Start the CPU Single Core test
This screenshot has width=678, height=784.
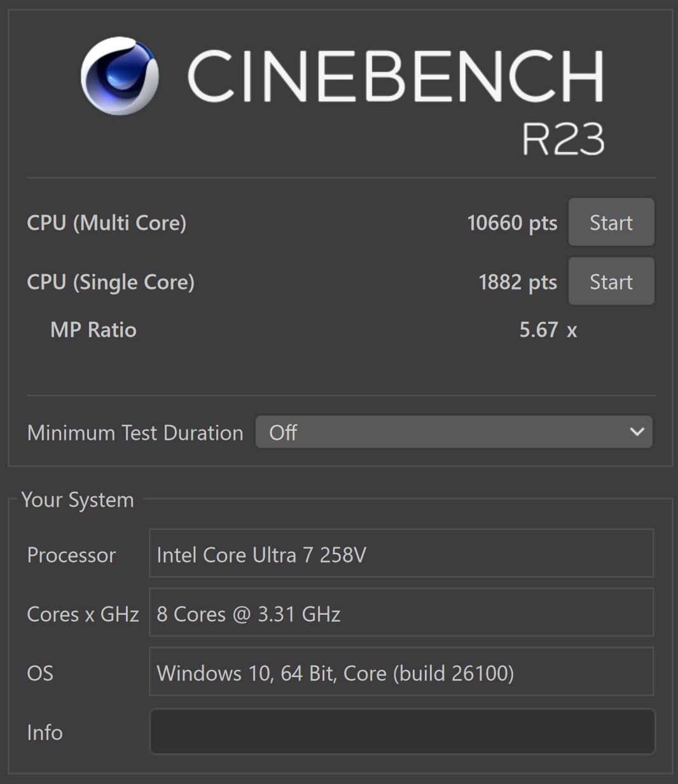611,281
